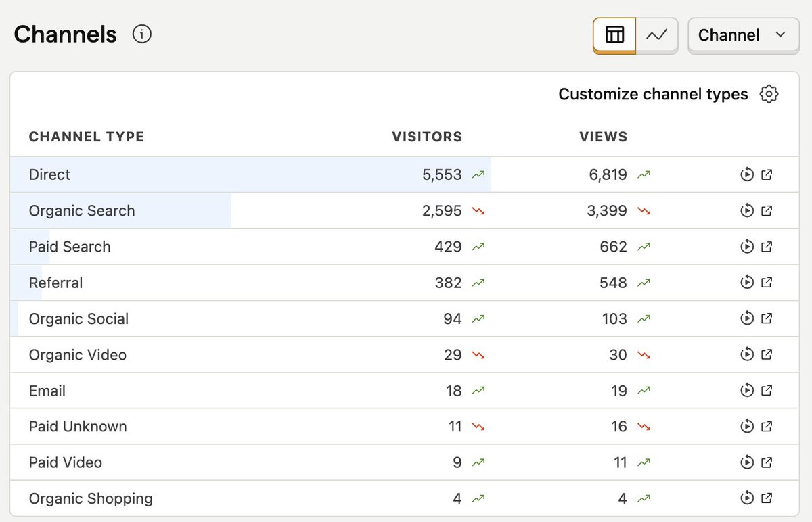Click Customize channel types link
The image size is (812, 522).
click(x=653, y=94)
